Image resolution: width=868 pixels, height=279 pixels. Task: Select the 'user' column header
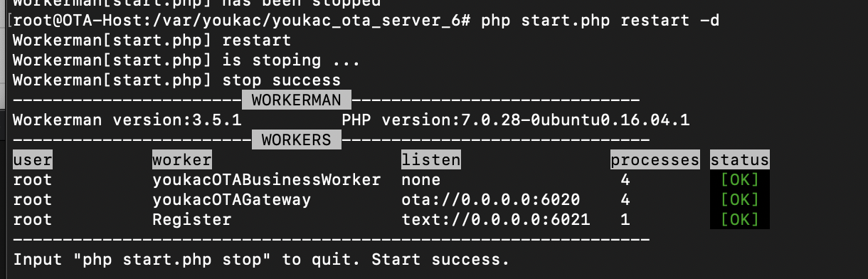click(x=33, y=160)
